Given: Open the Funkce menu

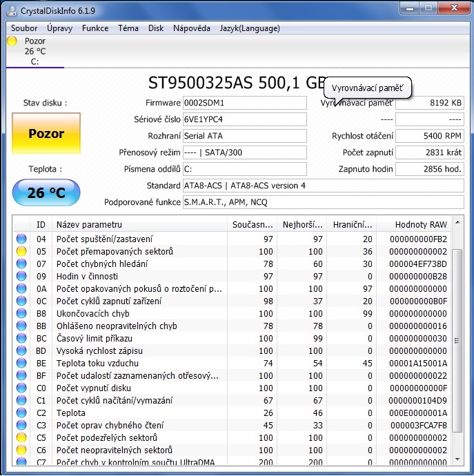Looking at the screenshot, I should (x=95, y=28).
